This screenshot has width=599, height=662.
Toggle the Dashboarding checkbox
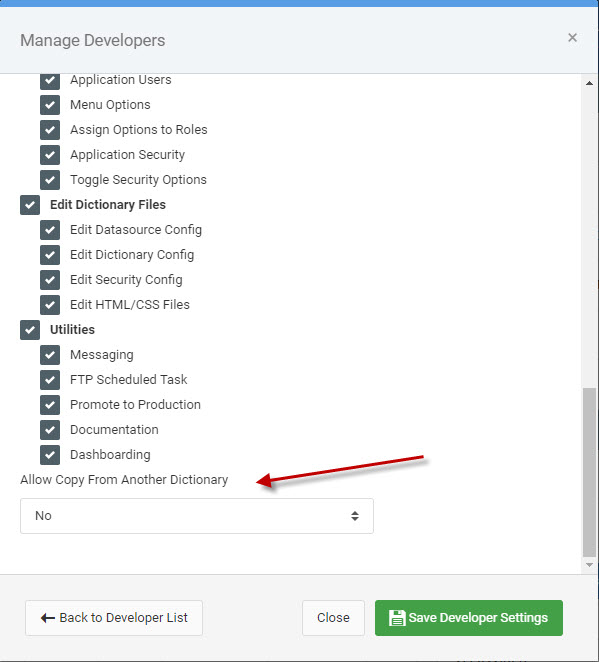coord(50,455)
